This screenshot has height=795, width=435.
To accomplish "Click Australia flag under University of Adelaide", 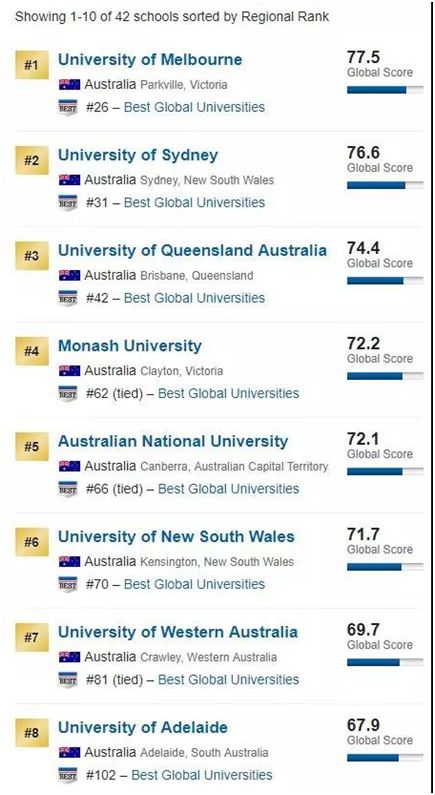I will [x=69, y=752].
